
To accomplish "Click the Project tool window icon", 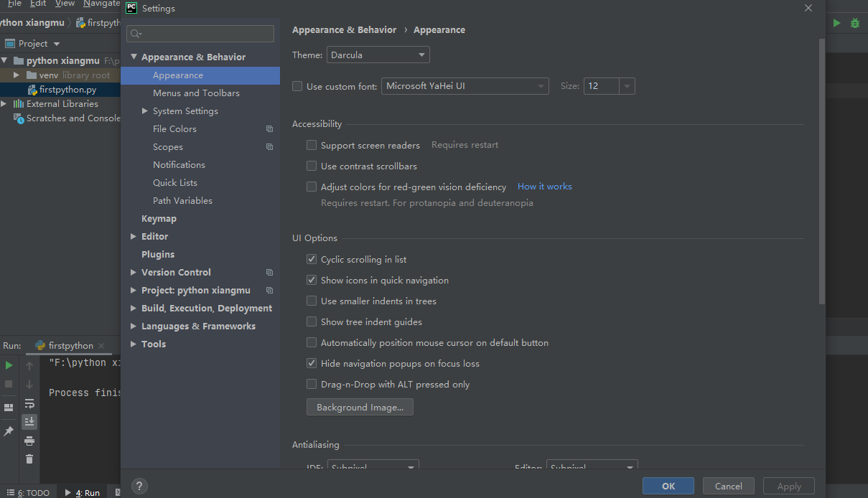I will 9,44.
